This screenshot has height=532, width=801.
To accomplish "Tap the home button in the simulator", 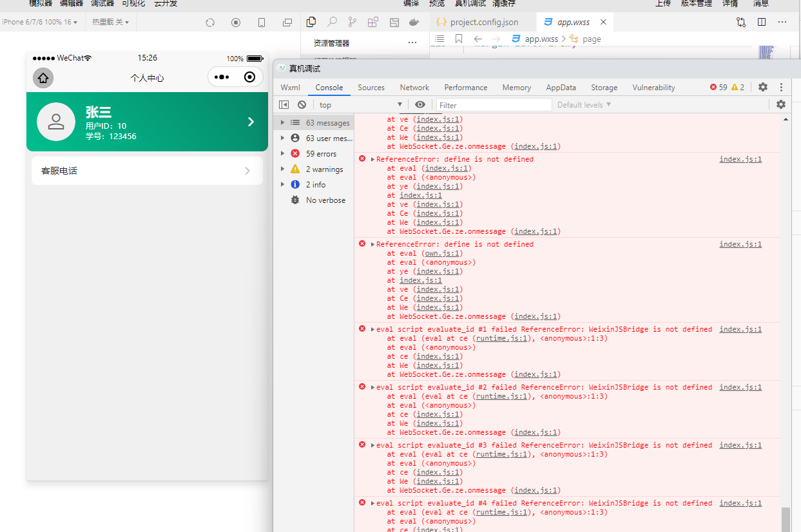I will click(43, 78).
